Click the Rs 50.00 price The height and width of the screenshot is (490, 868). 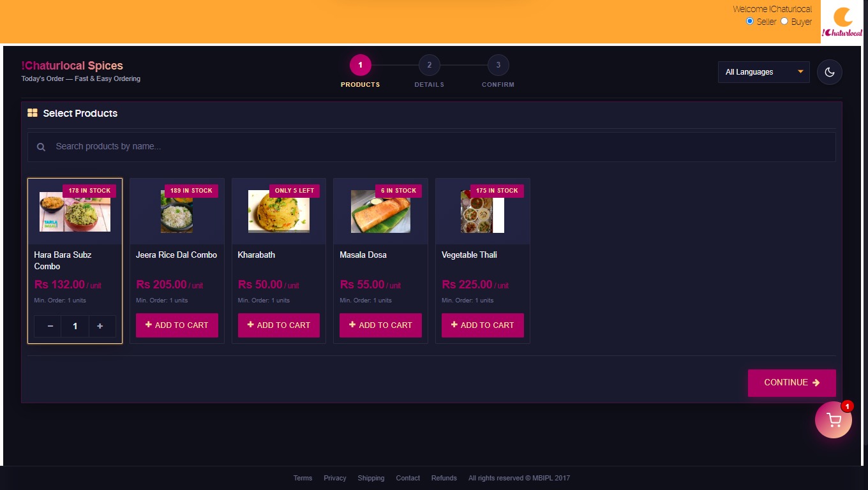(260, 285)
